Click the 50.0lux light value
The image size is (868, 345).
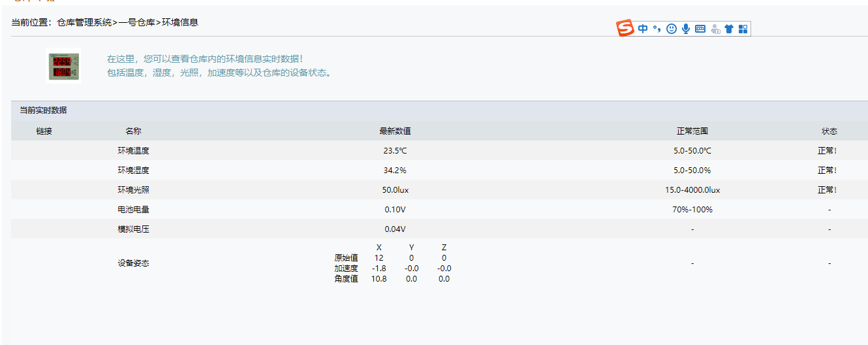tap(395, 190)
